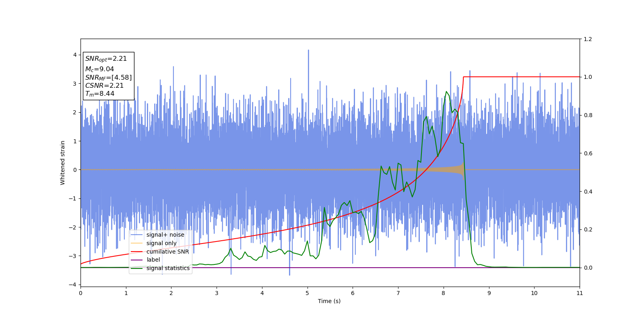
Task: Click the left axis tick label 4
Action: [x=75, y=55]
